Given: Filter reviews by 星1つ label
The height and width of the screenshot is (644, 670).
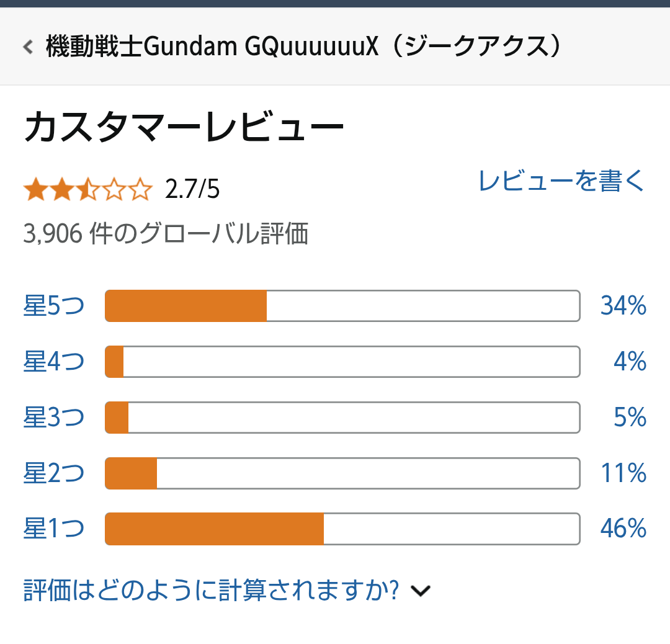Looking at the screenshot, I should [54, 529].
